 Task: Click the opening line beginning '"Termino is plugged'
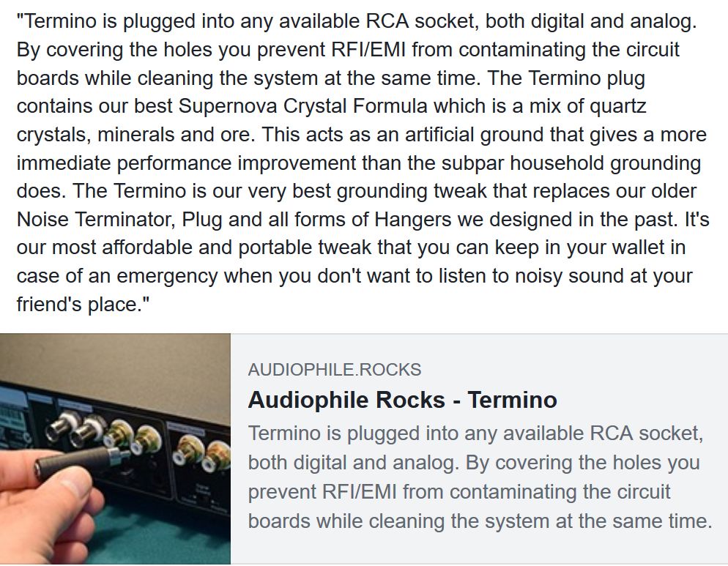(357, 21)
